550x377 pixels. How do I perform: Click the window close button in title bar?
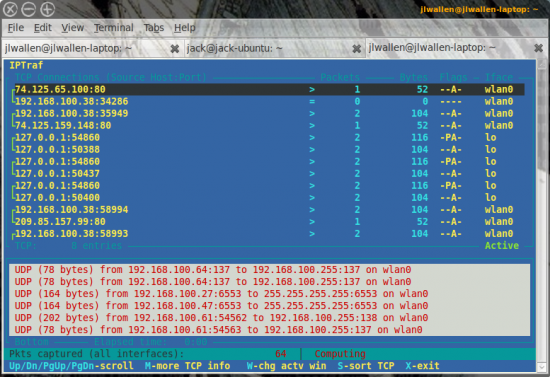10,9
